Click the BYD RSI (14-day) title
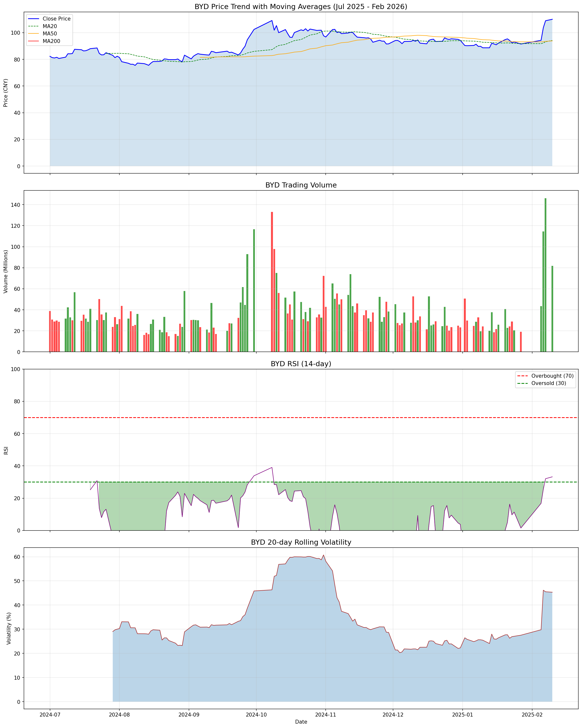 [x=301, y=364]
